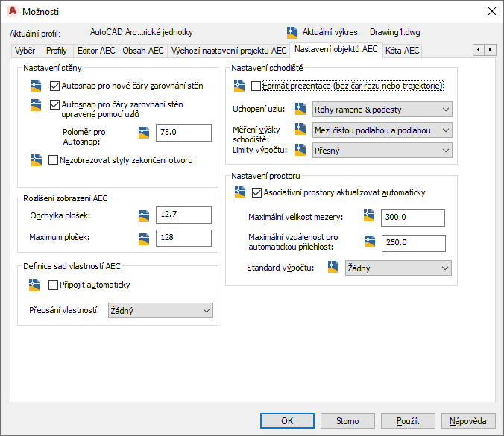Viewport: 504px width, 436px height.
Task: Open Uchopení uzlu dropdown
Action: pyautogui.click(x=382, y=110)
